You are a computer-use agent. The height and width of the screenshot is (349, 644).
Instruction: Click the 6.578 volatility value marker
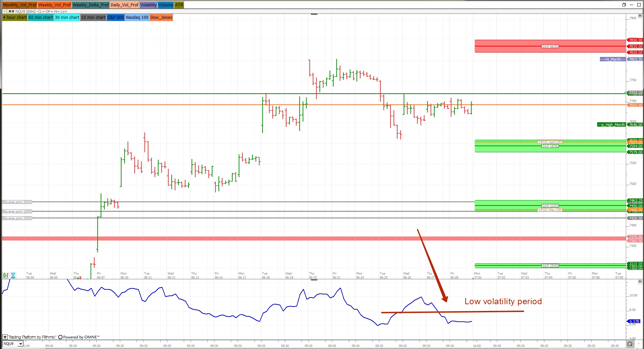click(x=634, y=321)
